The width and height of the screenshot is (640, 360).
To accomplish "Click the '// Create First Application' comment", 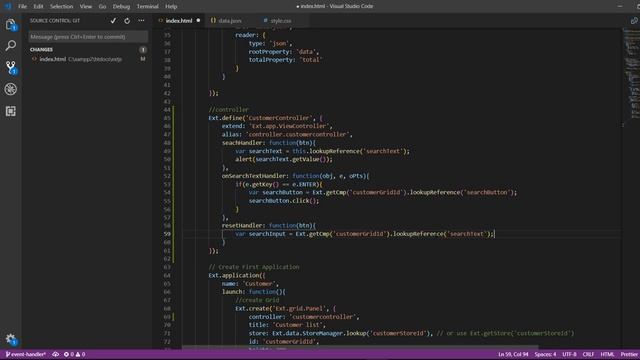I will click(254, 267).
